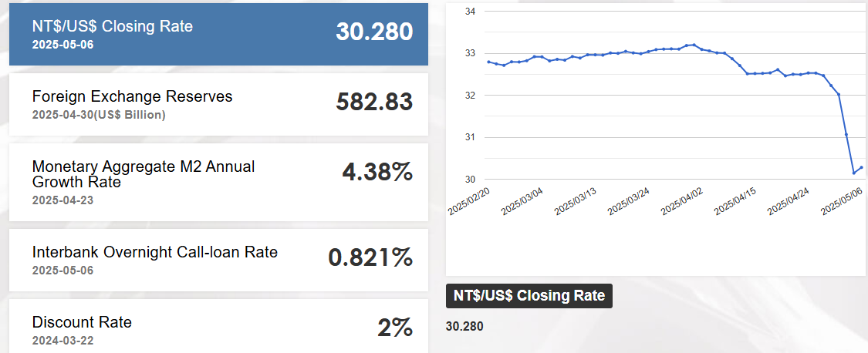
Task: Click the first data point of the chart line
Action: pyautogui.click(x=489, y=62)
